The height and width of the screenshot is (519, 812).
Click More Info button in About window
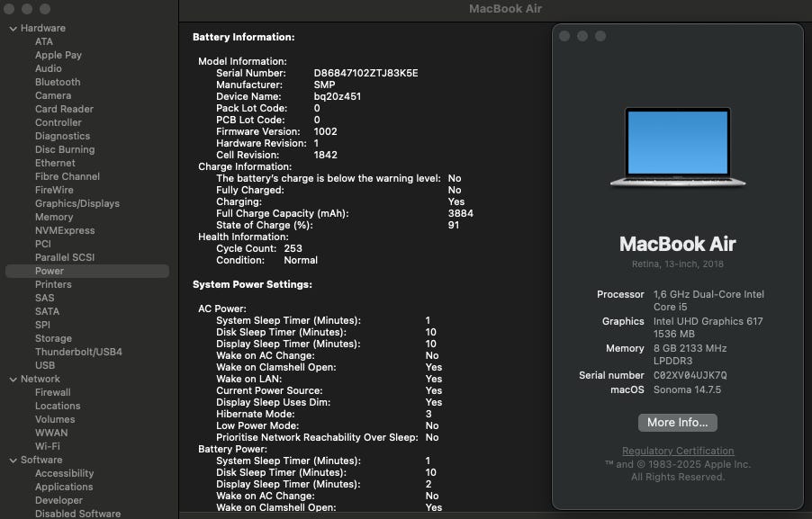coord(677,422)
